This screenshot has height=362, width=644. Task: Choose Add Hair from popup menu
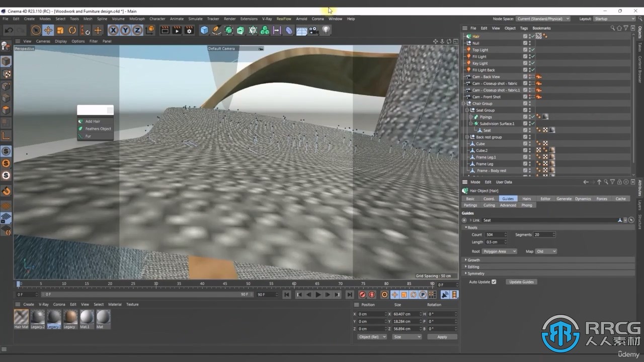[96, 121]
